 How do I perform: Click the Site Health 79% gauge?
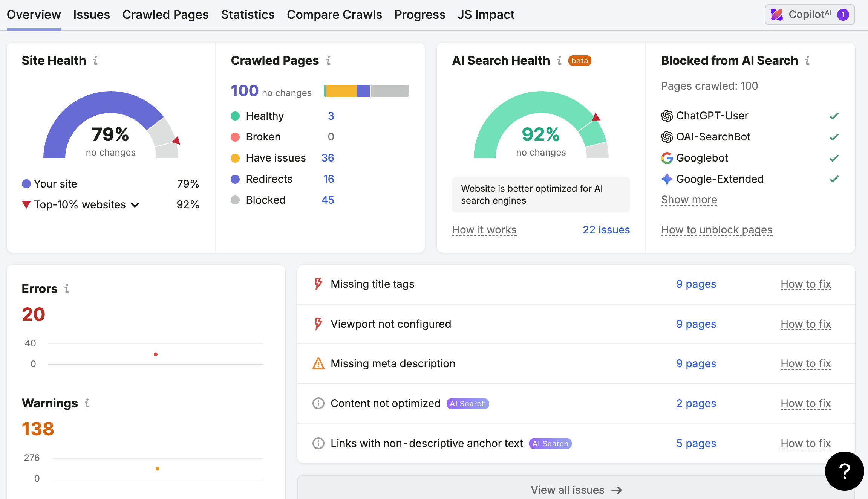[x=111, y=125]
